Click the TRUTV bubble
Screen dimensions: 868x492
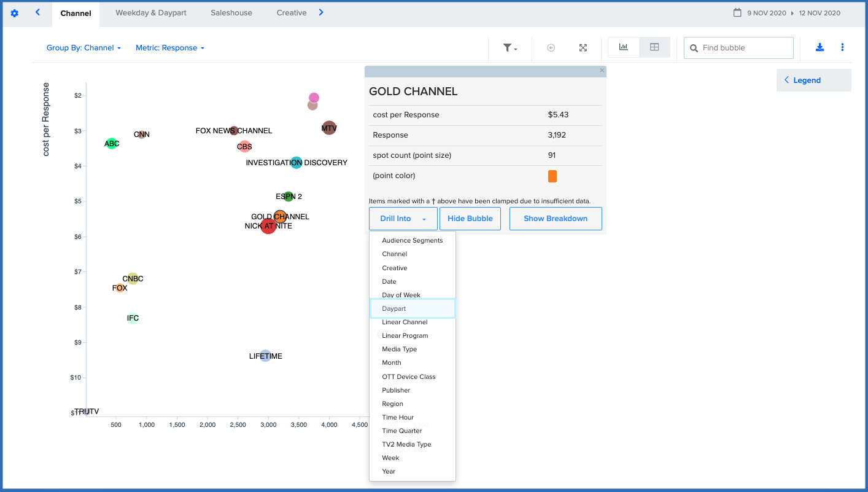point(87,412)
